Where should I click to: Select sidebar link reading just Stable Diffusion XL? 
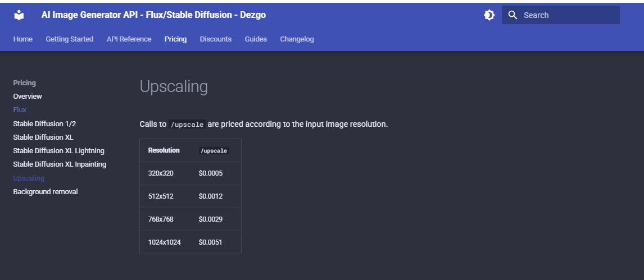[43, 137]
